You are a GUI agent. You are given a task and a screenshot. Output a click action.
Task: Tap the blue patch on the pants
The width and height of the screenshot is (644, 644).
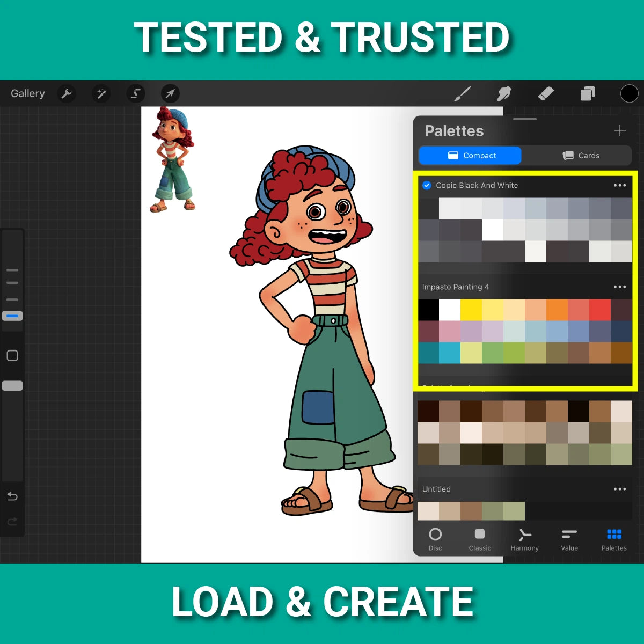318,407
